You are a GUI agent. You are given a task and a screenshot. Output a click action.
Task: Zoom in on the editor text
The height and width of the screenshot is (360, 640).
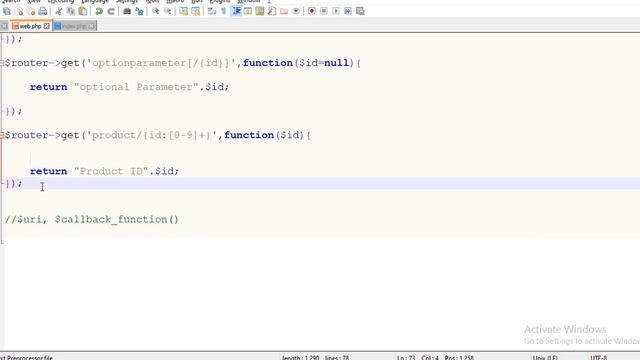point(156,11)
